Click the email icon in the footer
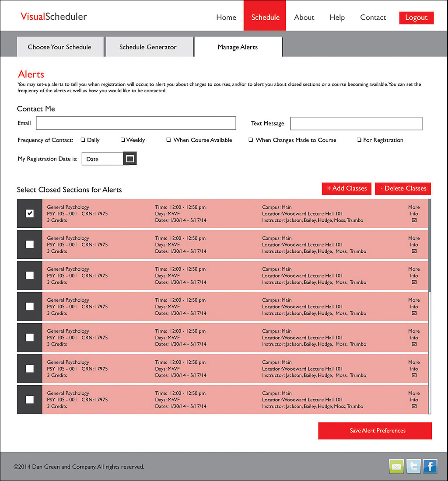This screenshot has width=448, height=481. coord(396,467)
